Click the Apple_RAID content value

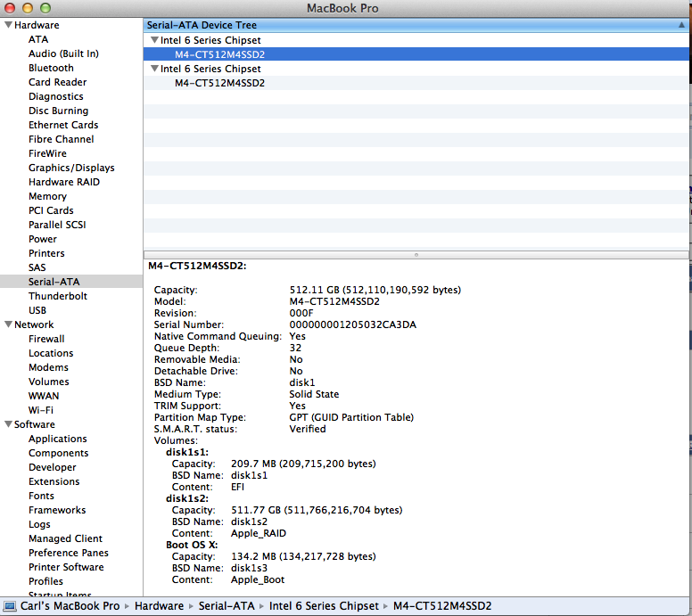259,533
